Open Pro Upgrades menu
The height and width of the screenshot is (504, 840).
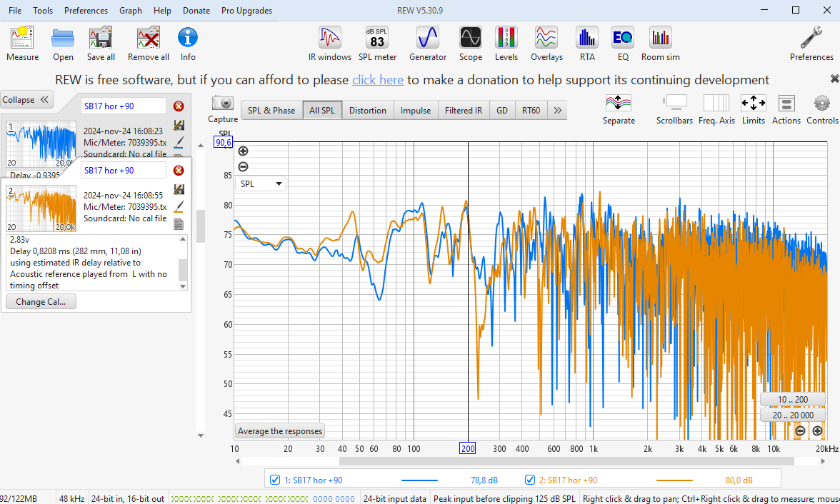[x=246, y=11]
